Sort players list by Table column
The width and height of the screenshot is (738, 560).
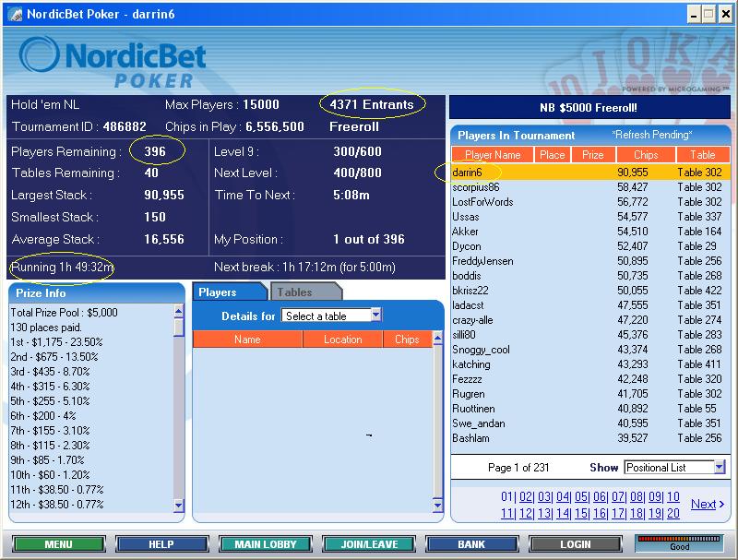click(x=703, y=155)
